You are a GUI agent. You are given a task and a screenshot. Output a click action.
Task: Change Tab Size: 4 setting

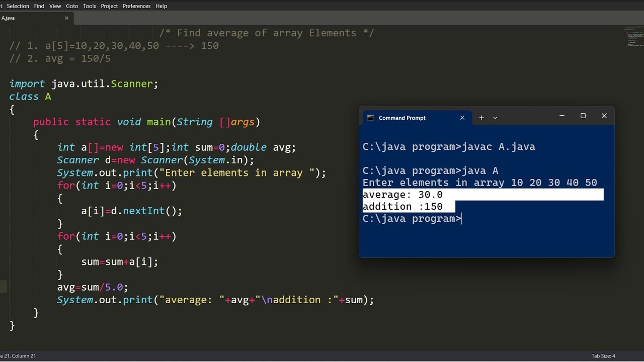[x=603, y=356]
